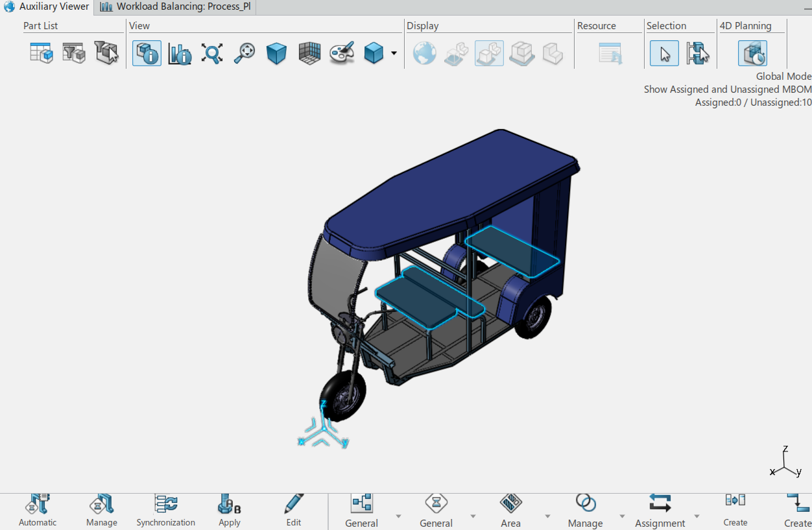Click the Assignment command
The height and width of the screenshot is (530, 812).
tap(660, 511)
